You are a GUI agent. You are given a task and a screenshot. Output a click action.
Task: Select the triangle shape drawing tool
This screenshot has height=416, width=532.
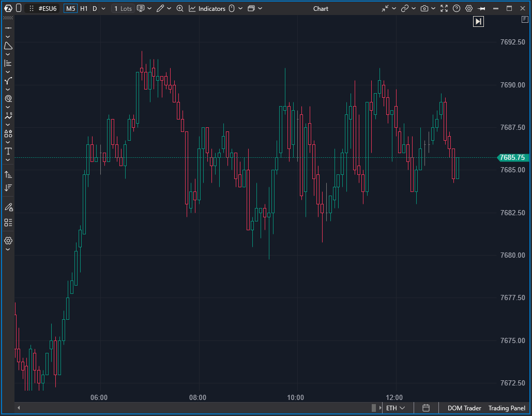click(8, 46)
